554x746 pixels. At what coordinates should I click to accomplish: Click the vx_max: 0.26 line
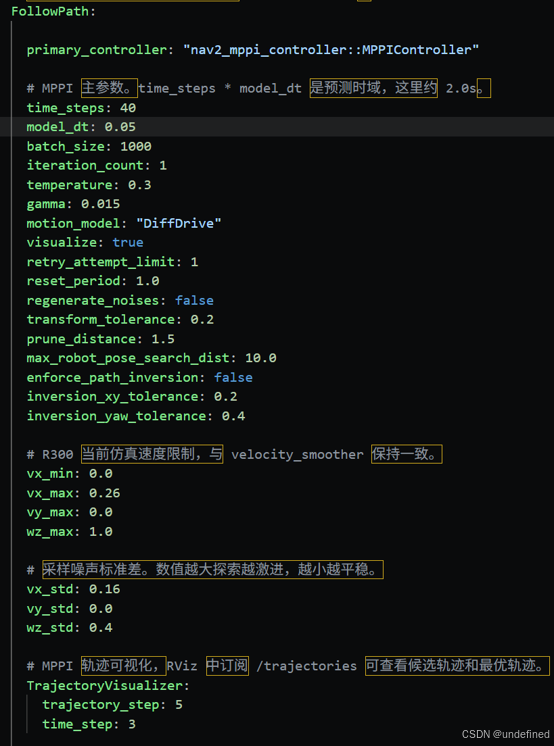coord(73,493)
